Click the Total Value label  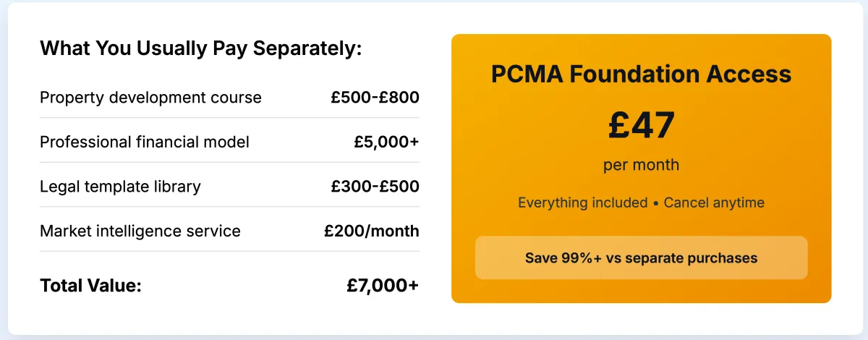tap(90, 285)
